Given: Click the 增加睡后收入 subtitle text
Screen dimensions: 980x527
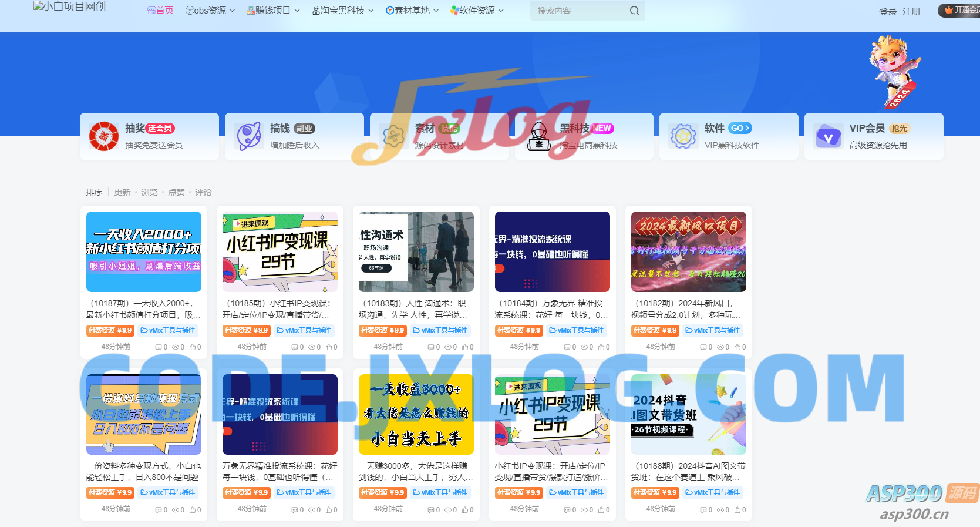Looking at the screenshot, I should coord(295,145).
